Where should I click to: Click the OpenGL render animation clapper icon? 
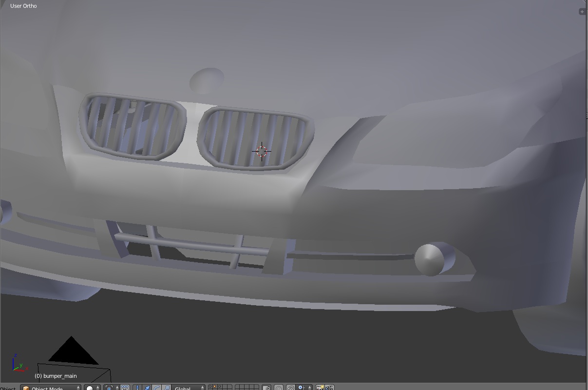pyautogui.click(x=330, y=388)
